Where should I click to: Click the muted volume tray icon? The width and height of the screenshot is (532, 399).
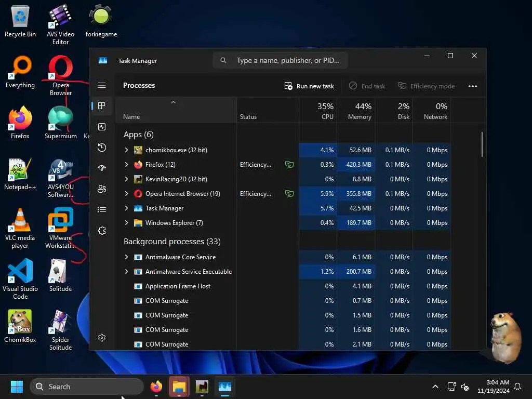[x=465, y=387]
